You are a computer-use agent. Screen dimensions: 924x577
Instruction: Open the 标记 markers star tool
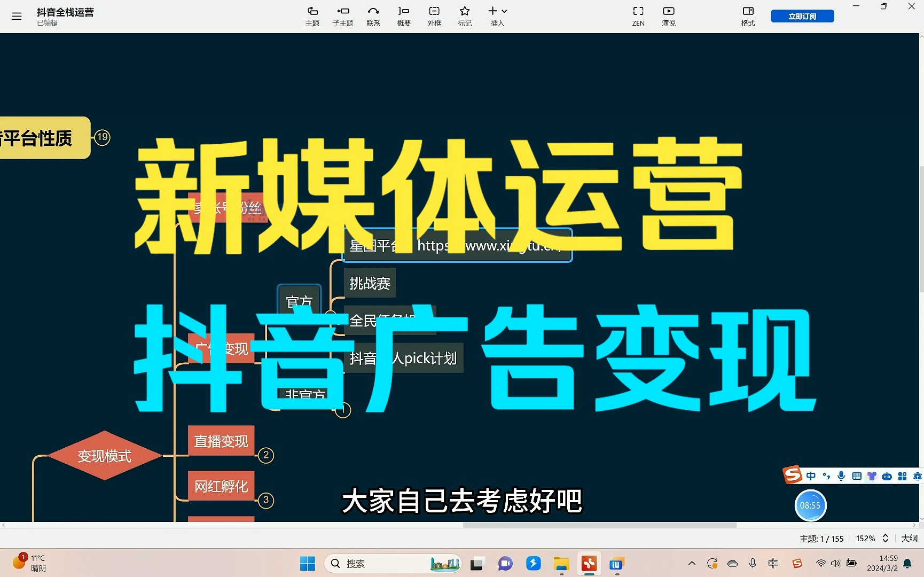[x=465, y=16]
